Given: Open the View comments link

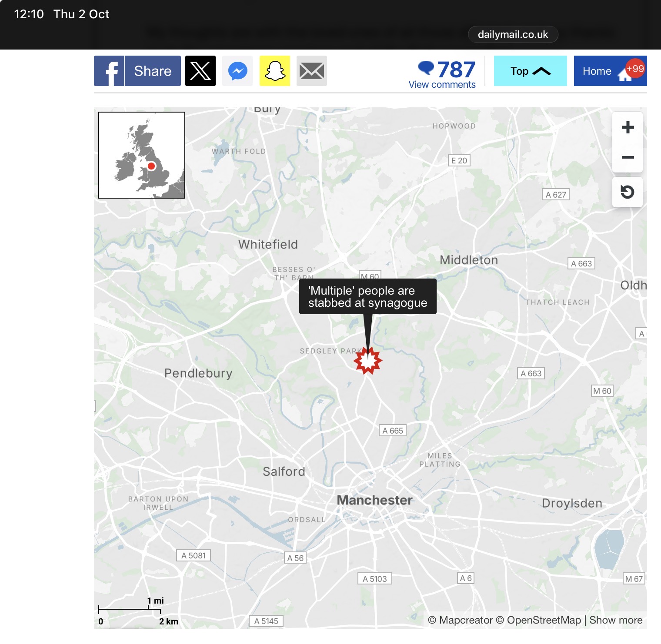Looking at the screenshot, I should 442,85.
